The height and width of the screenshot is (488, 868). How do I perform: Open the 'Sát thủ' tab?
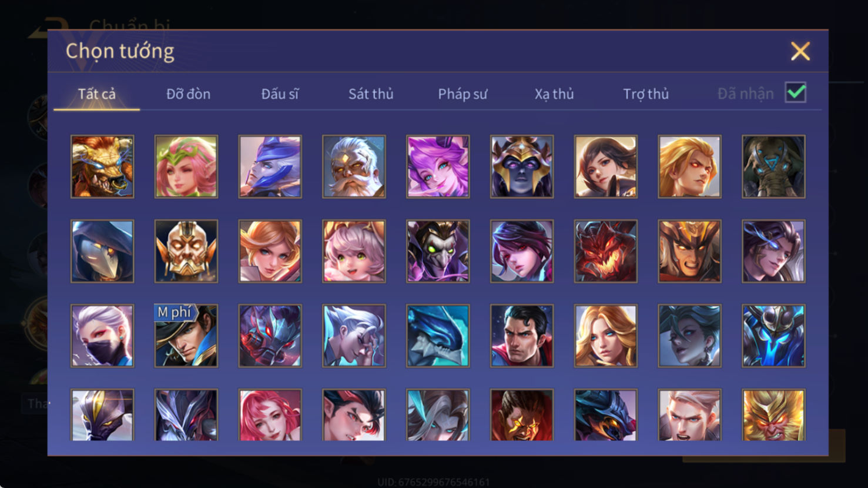(x=371, y=94)
